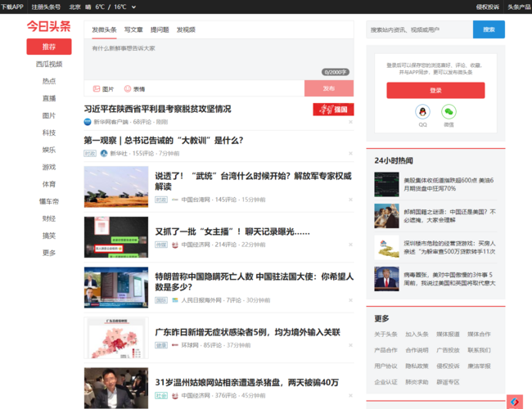The height and width of the screenshot is (409, 532).
Task: Open the Trump thumbnail in 24小时热闻
Action: pos(386,278)
